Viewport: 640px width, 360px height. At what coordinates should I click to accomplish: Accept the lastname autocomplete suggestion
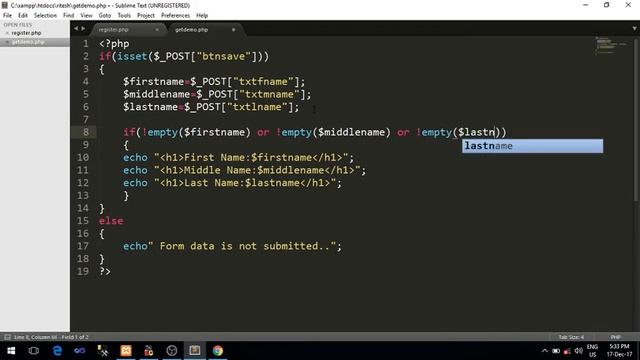tap(532, 146)
